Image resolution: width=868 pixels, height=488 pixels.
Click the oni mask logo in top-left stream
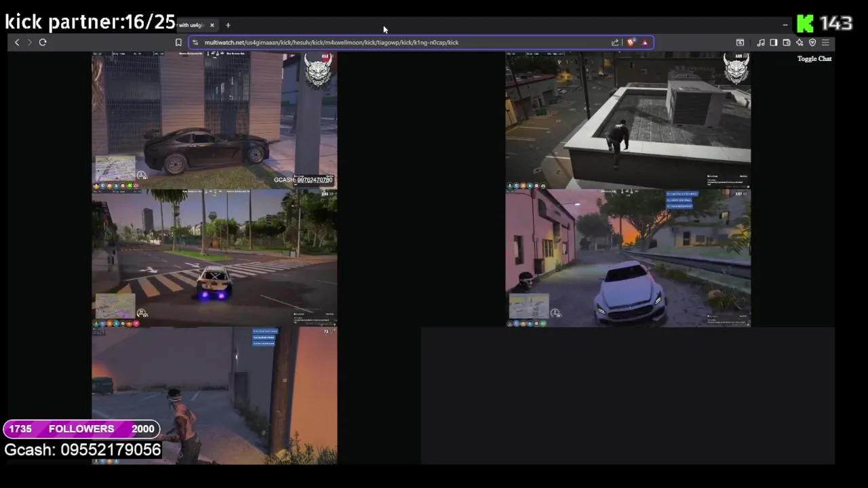[x=317, y=70]
